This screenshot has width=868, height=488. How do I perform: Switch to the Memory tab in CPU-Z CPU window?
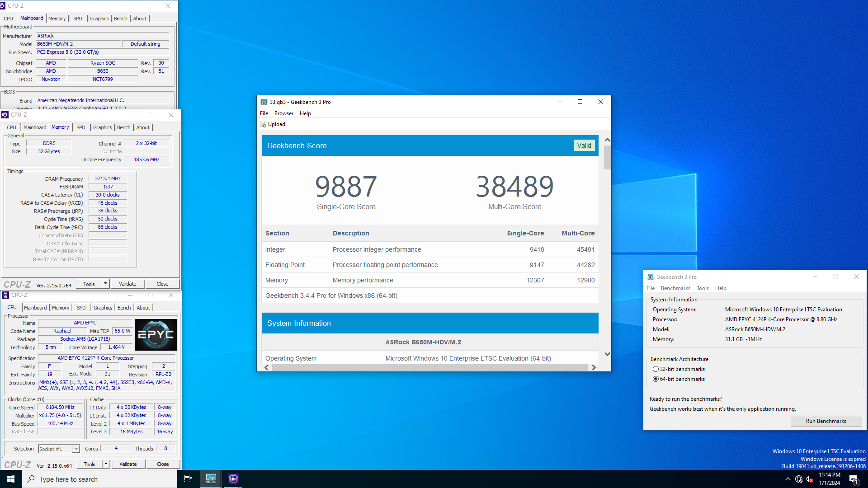(61, 308)
